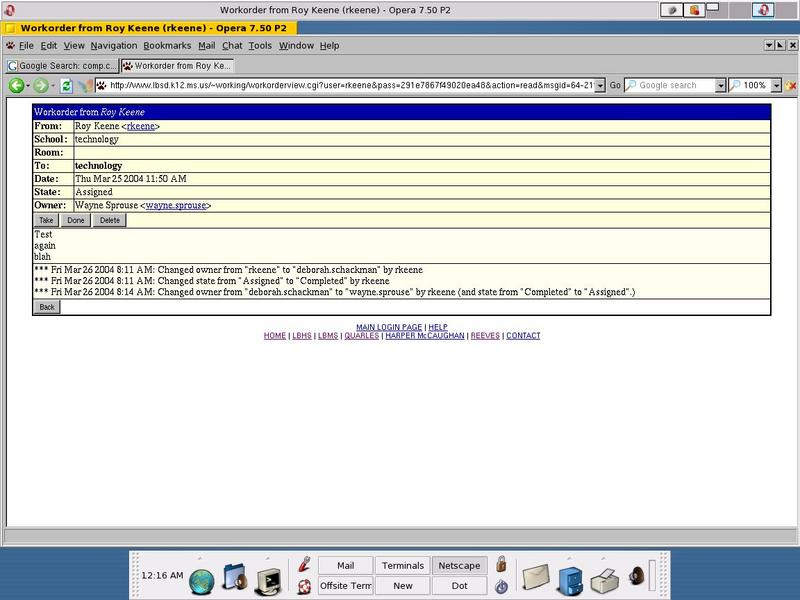Go forward with the green Forward arrow
This screenshot has width=800, height=600.
click(x=40, y=86)
